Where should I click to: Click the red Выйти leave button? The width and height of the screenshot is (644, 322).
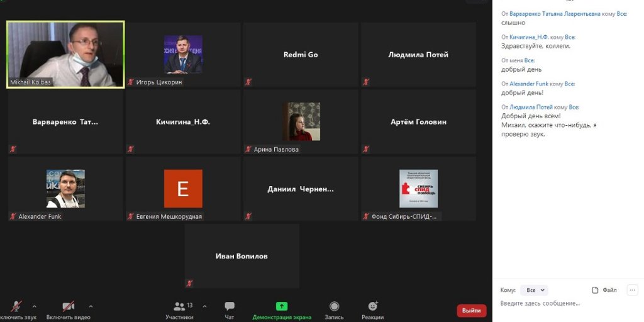pos(471,310)
